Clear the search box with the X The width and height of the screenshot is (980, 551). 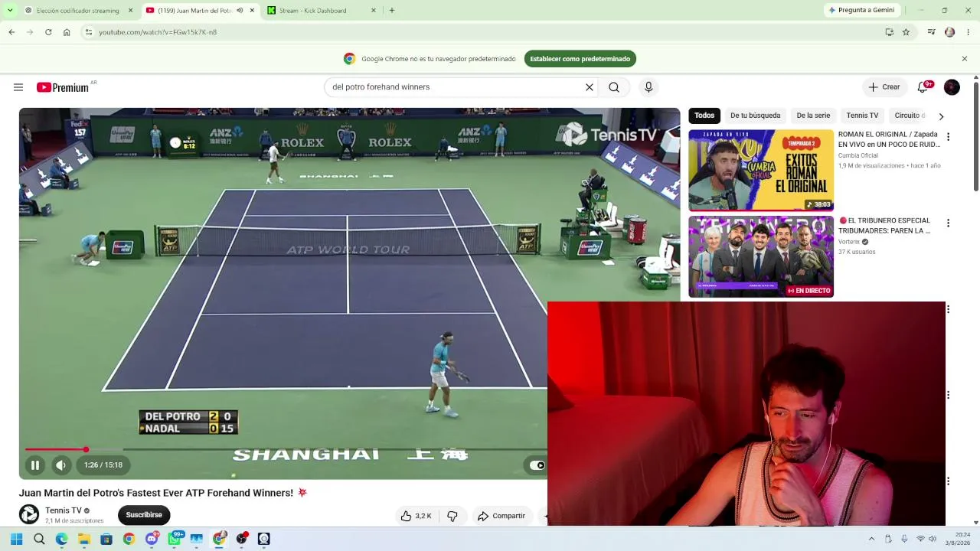[590, 87]
